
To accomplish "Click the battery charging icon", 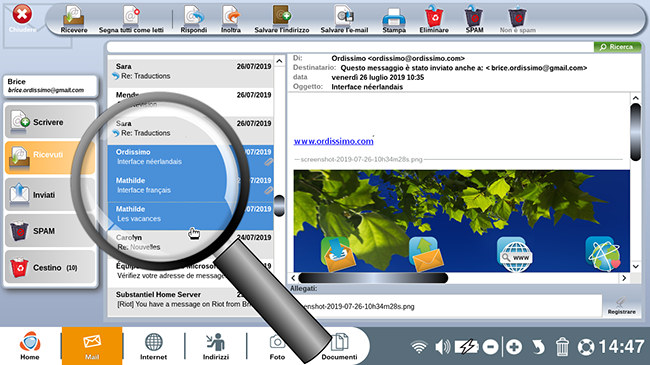I will click(467, 347).
